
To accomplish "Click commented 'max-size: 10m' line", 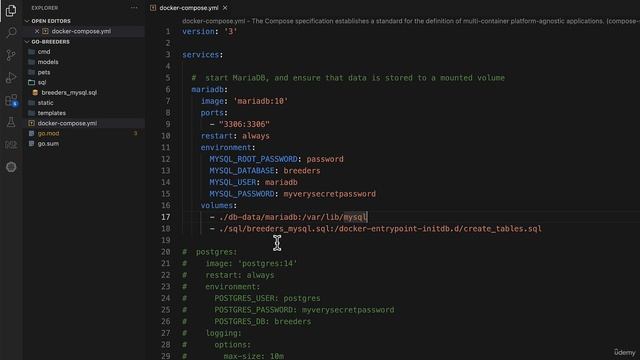I will (x=254, y=356).
